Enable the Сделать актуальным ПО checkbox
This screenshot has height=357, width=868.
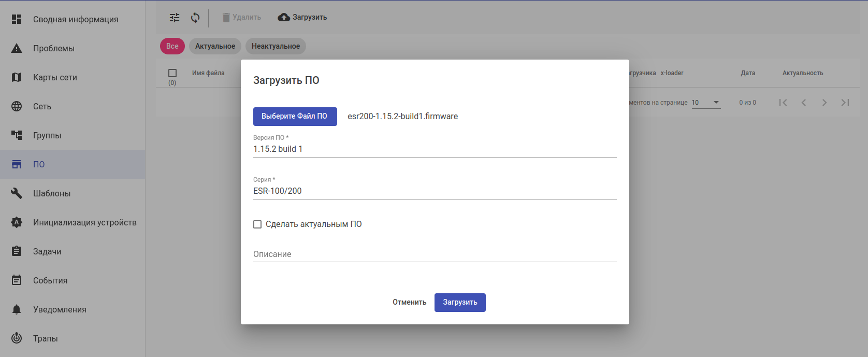pyautogui.click(x=257, y=224)
